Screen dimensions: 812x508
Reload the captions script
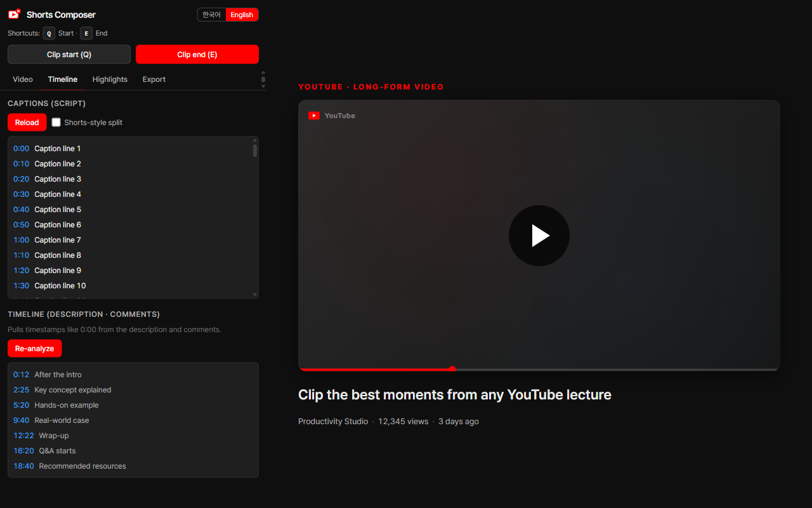27,123
